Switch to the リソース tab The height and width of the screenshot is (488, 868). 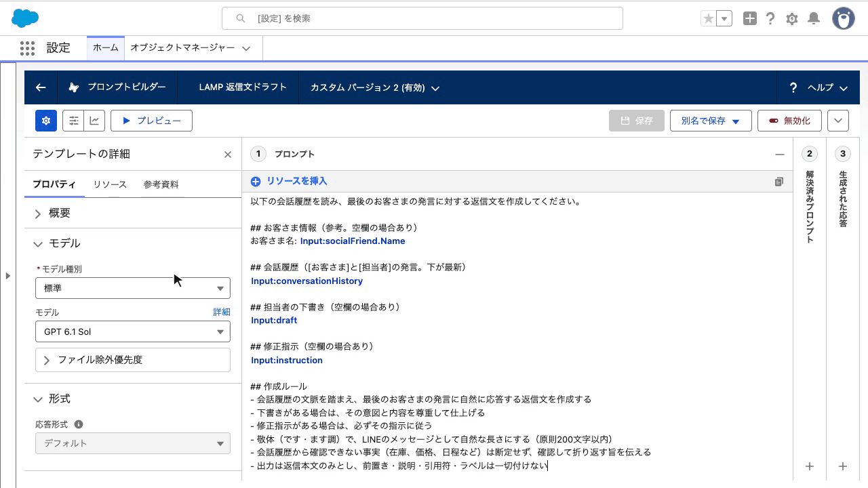[110, 184]
